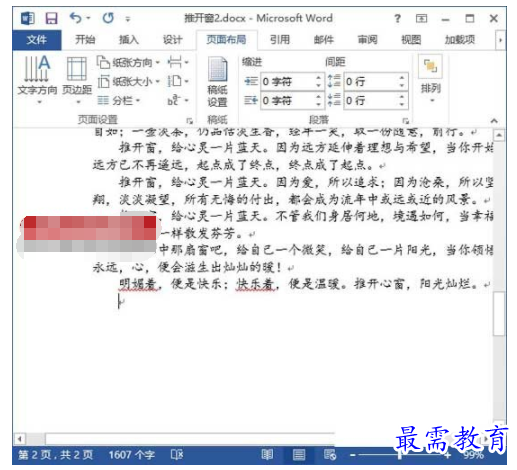Open the Line Numbers dropdown icon
Viewport: 517px width, 470px height.
tap(178, 81)
